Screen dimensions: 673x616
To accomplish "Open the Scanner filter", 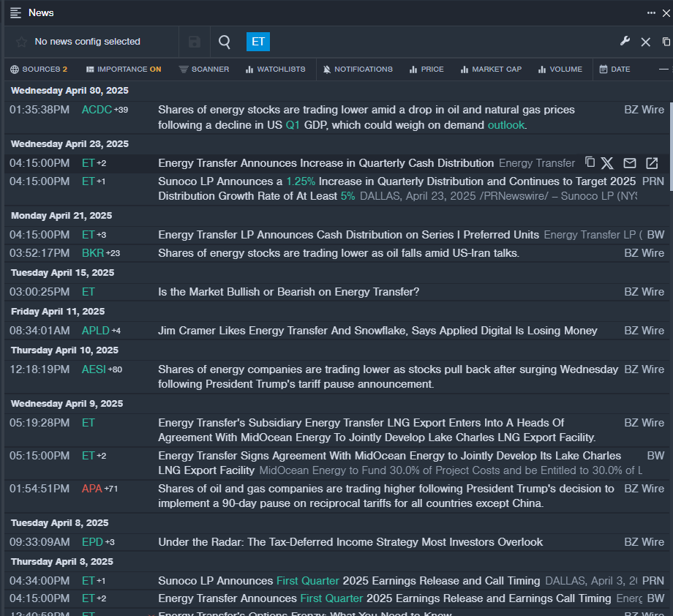I will pyautogui.click(x=204, y=69).
